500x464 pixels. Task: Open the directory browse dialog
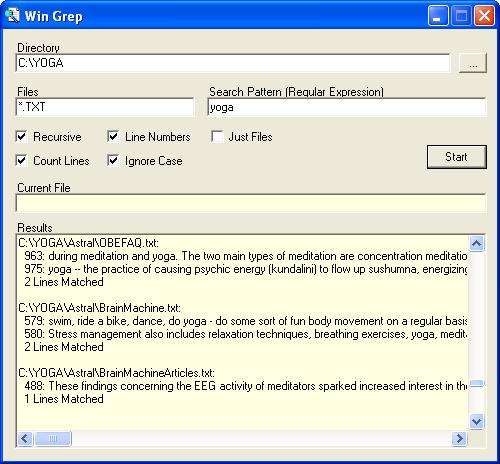[x=473, y=63]
